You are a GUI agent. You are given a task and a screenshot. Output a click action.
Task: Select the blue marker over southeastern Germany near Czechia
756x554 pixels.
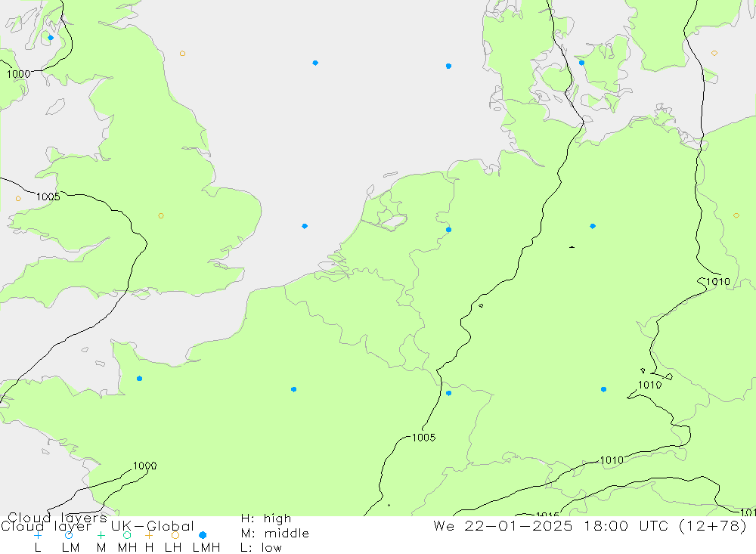coord(603,389)
